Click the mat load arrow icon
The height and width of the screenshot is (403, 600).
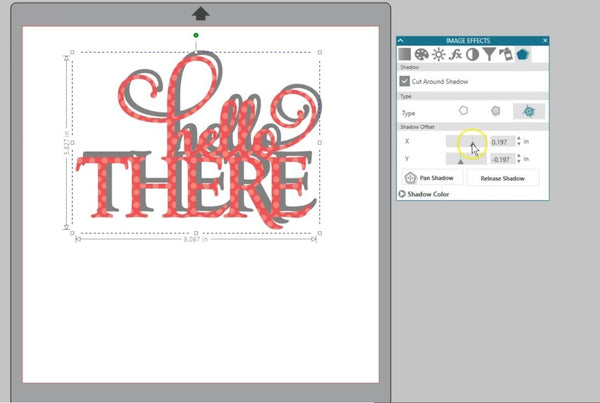201,14
